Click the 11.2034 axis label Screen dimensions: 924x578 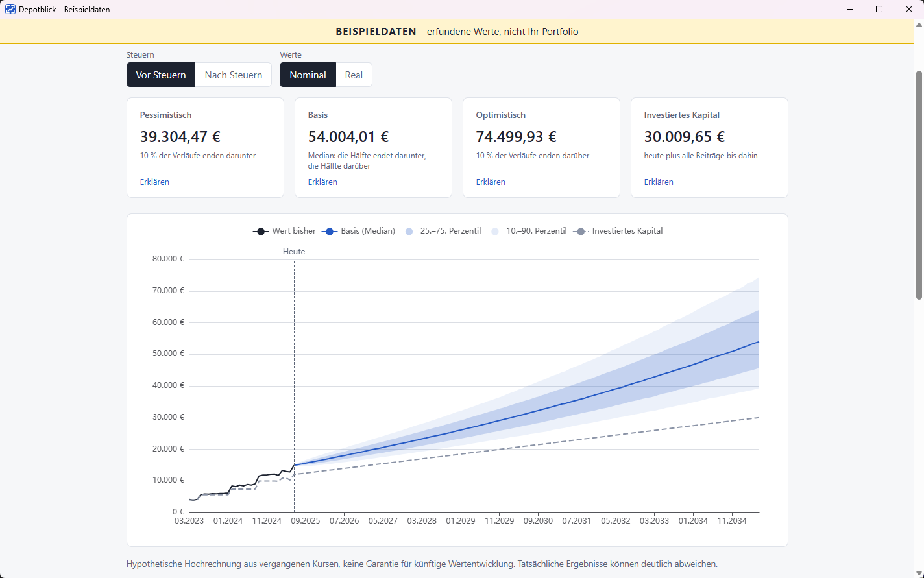(x=732, y=521)
